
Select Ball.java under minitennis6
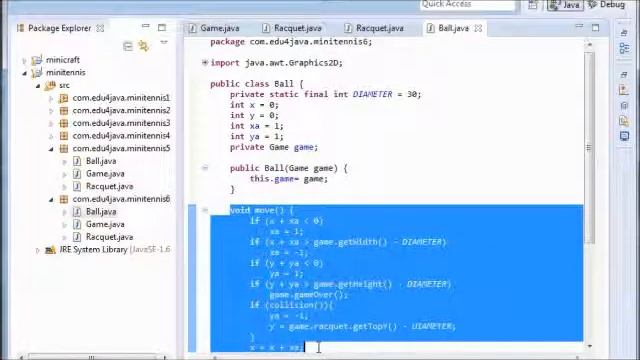[101, 211]
